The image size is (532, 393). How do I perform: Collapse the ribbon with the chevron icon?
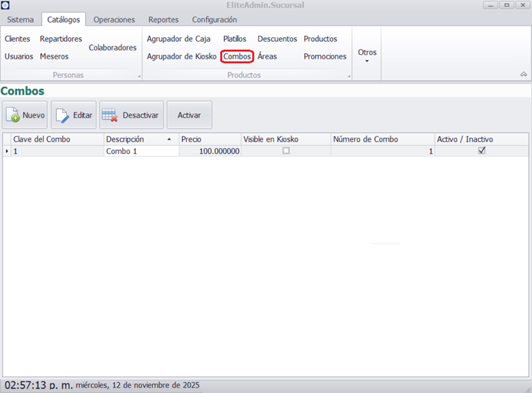click(x=524, y=75)
